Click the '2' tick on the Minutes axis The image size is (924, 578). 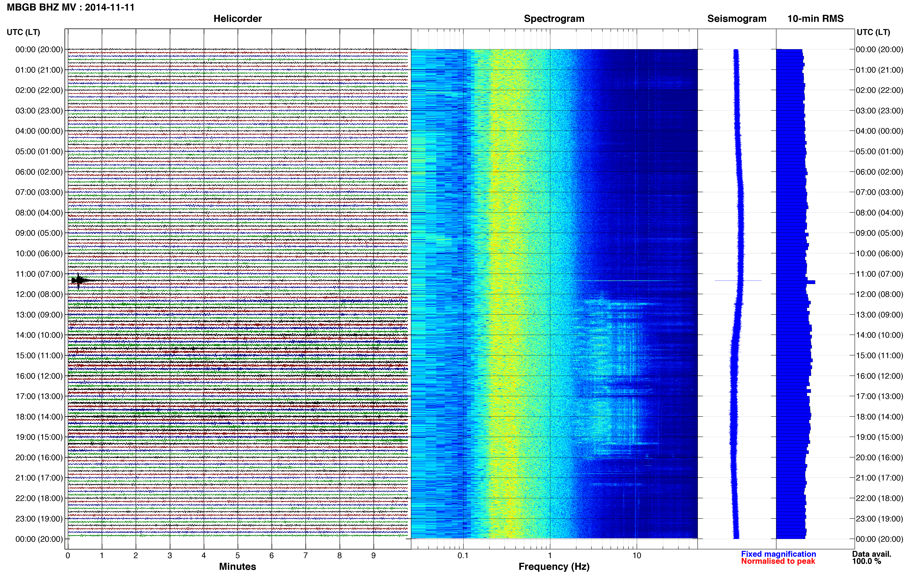(x=136, y=555)
